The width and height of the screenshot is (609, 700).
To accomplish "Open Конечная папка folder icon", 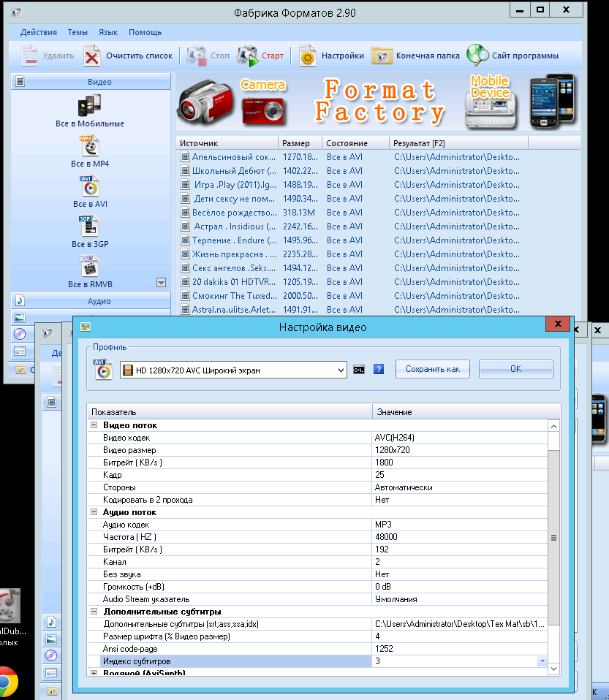I will (x=382, y=56).
